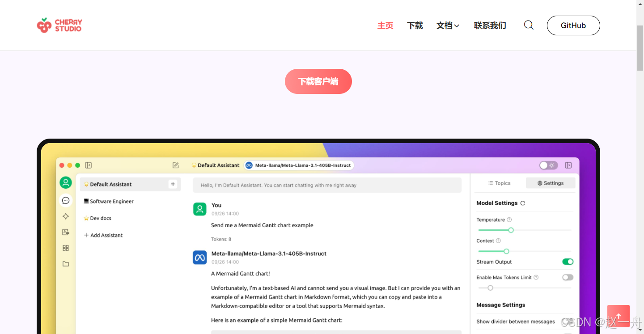The width and height of the screenshot is (644, 334).
Task: Click the help icon next to Context
Action: (x=498, y=241)
